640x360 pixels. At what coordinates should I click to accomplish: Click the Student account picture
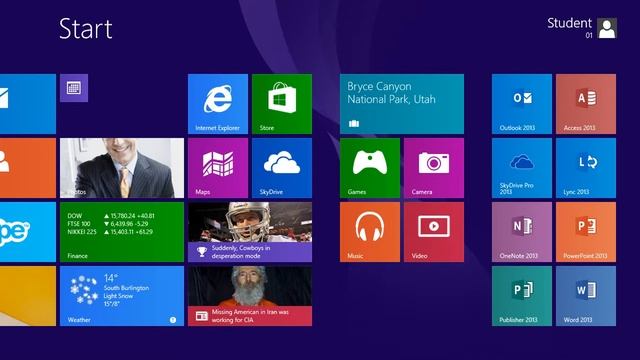tap(607, 28)
